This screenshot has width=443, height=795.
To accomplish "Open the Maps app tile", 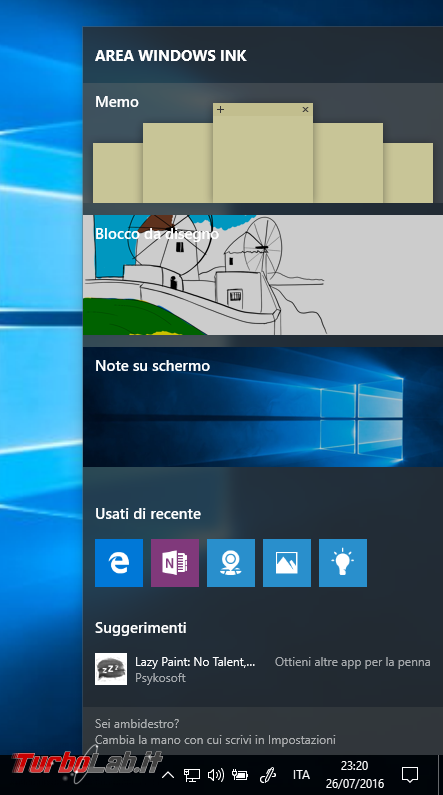I will point(231,563).
